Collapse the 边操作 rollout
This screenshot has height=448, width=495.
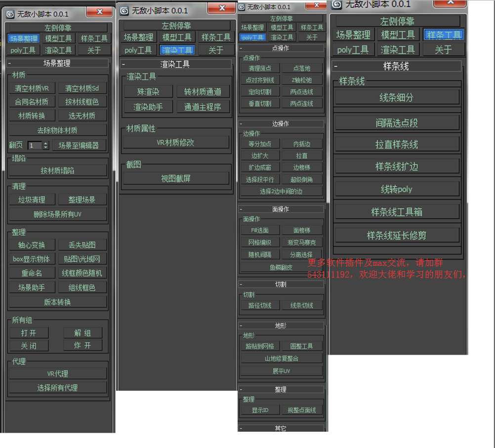point(281,124)
